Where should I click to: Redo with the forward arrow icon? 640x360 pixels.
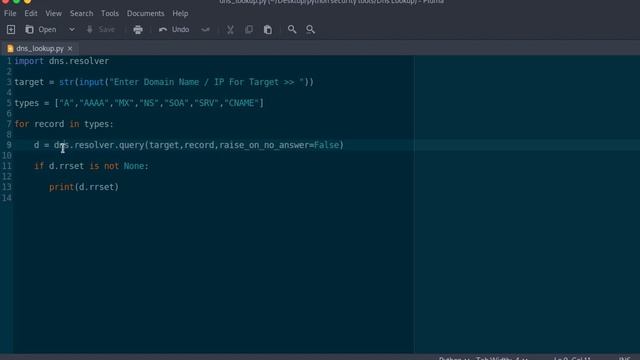tap(205, 29)
